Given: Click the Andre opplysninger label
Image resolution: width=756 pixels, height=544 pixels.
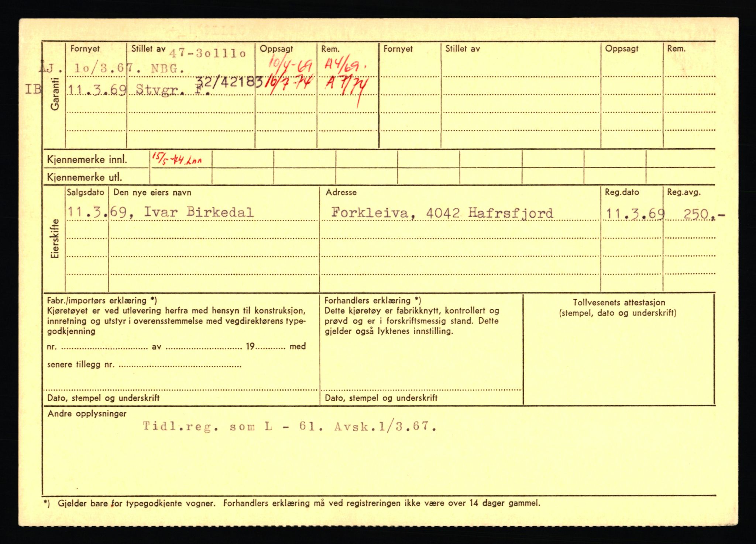Looking at the screenshot, I should [87, 414].
